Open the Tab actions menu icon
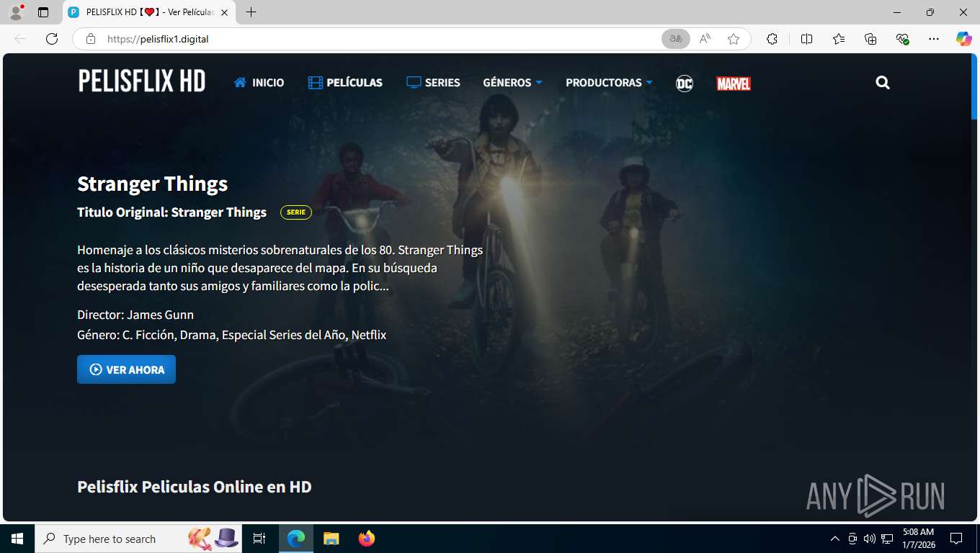The height and width of the screenshot is (553, 980). click(43, 12)
